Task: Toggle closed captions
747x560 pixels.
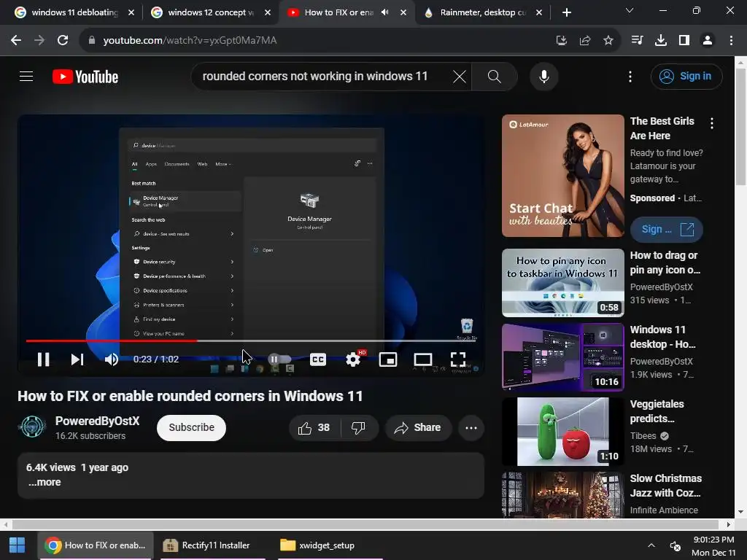Action: click(x=318, y=359)
